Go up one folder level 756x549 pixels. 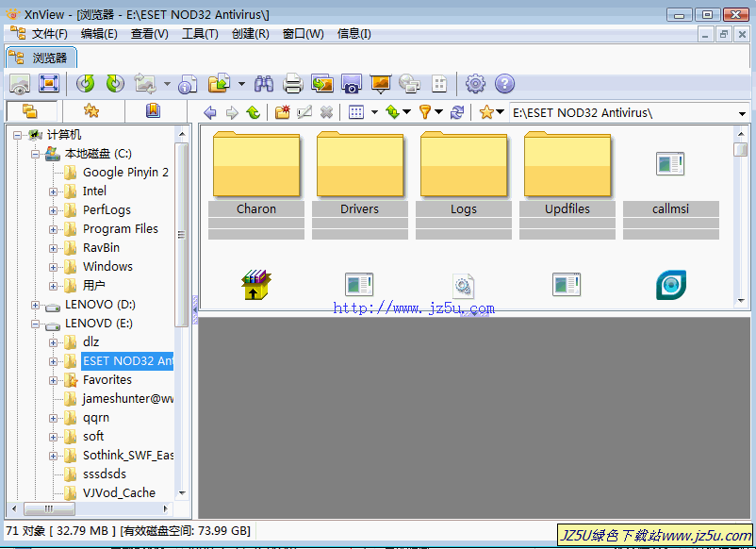[254, 113]
